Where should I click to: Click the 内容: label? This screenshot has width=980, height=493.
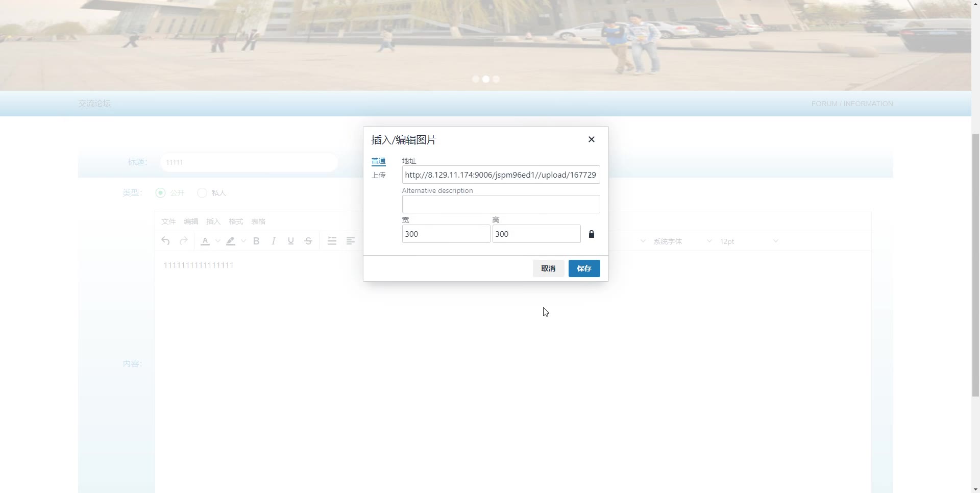132,363
